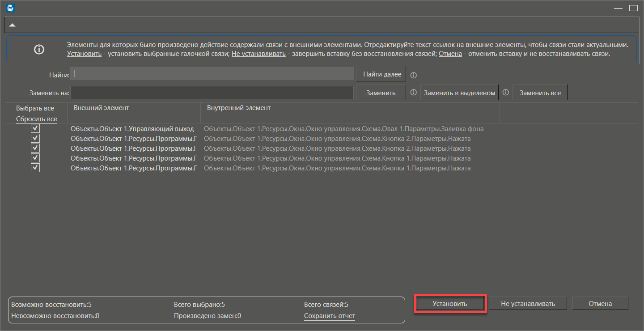Image resolution: width=644 pixels, height=331 pixels.
Task: Click the Заменить все button
Action: coord(540,93)
